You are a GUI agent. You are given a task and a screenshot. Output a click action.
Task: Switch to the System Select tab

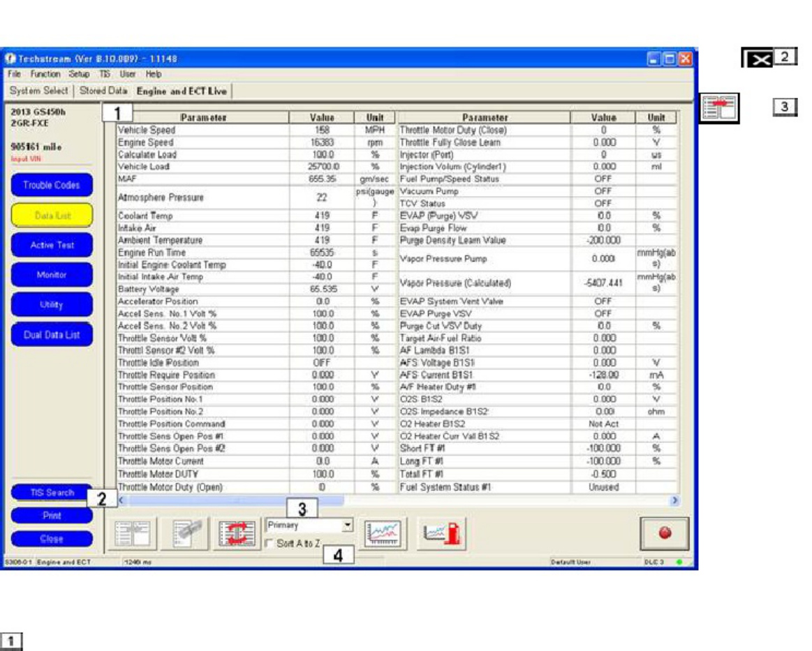coord(39,91)
